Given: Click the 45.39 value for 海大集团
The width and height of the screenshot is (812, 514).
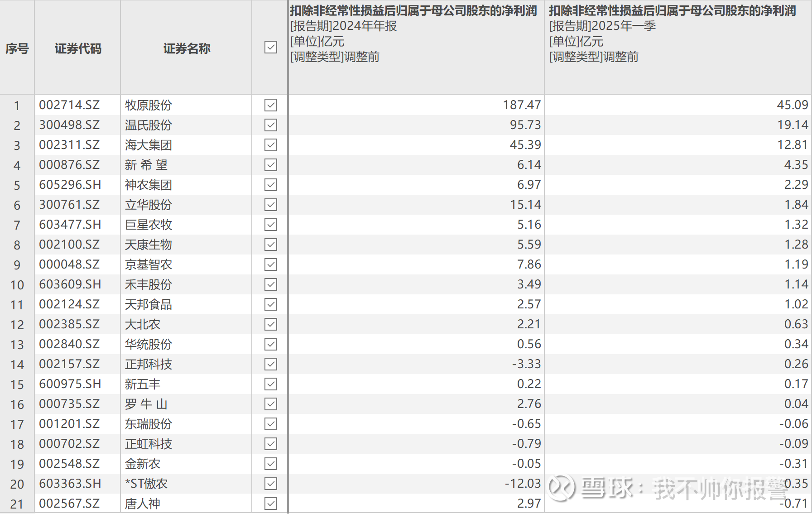Looking at the screenshot, I should pyautogui.click(x=525, y=145).
